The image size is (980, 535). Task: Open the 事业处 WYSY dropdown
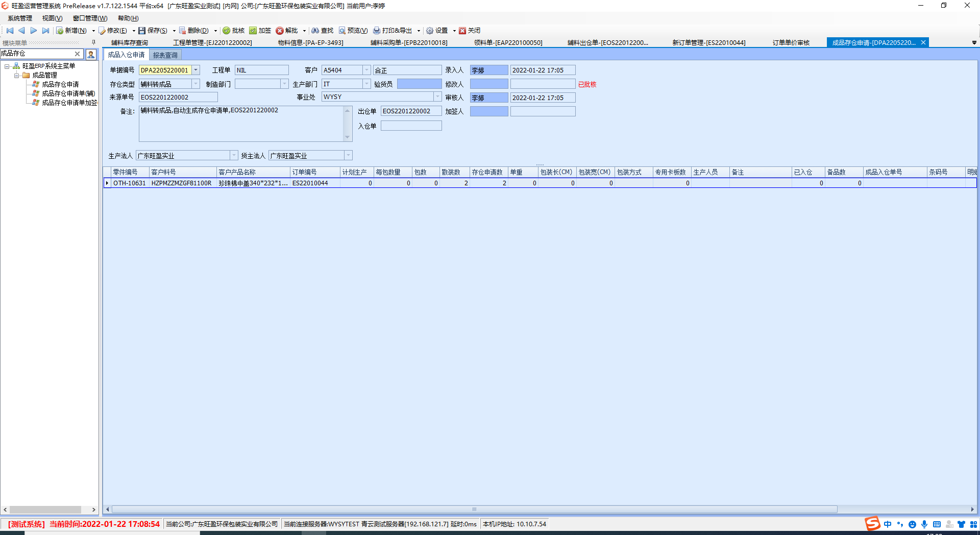pos(437,96)
